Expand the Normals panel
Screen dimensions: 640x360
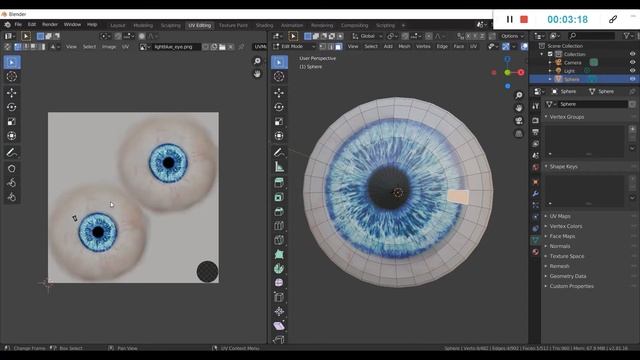(x=560, y=246)
